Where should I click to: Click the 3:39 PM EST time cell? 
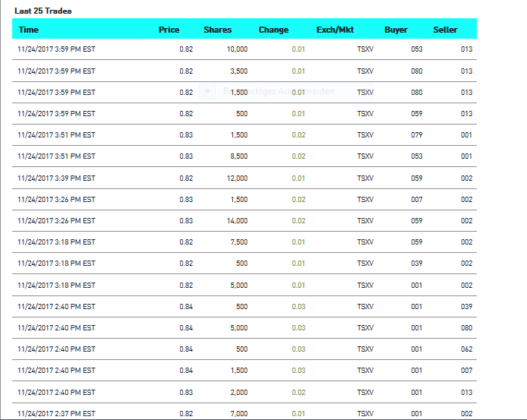tap(56, 178)
